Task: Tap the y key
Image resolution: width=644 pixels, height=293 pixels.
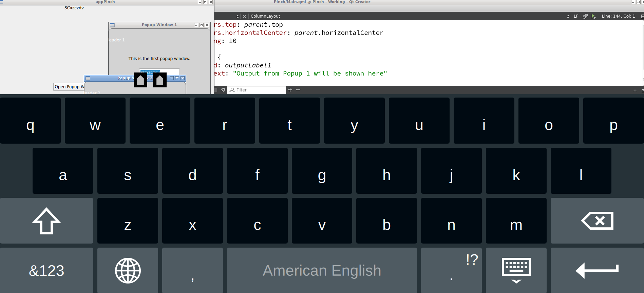Action: (x=354, y=121)
